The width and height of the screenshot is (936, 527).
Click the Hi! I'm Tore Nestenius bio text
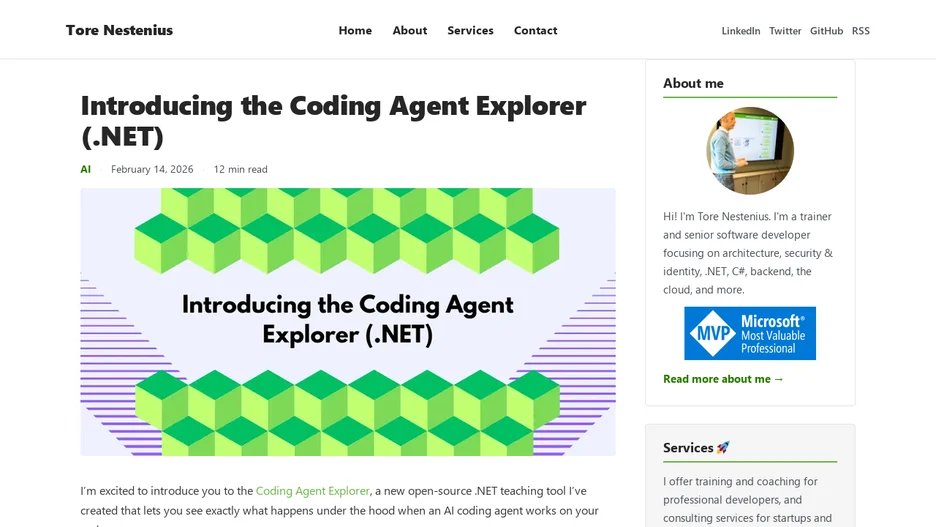pos(749,253)
